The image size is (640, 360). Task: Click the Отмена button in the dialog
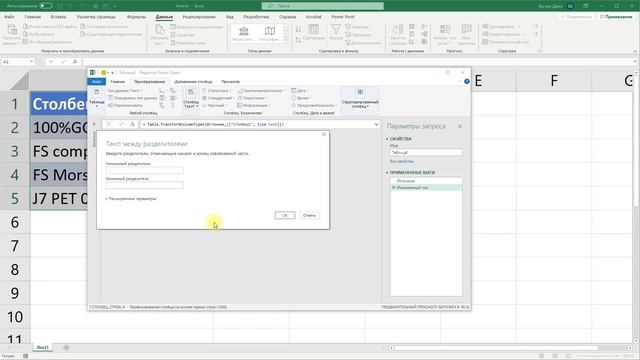tap(309, 215)
